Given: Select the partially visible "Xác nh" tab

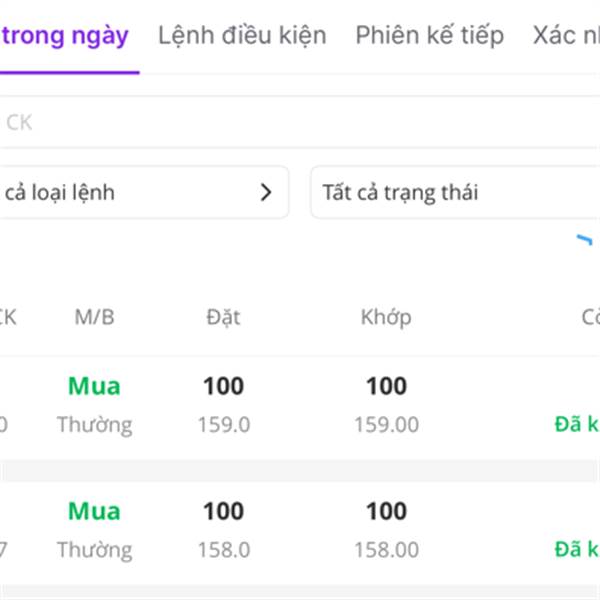Looking at the screenshot, I should pos(566,37).
